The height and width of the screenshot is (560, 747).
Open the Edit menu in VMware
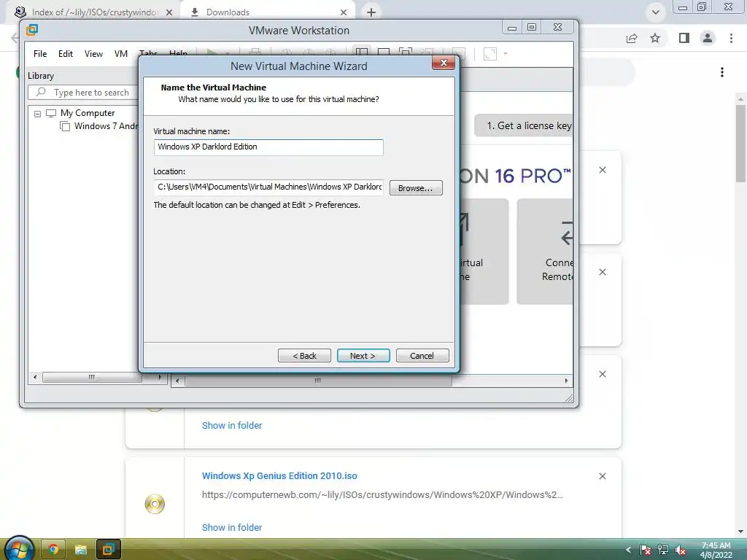65,54
